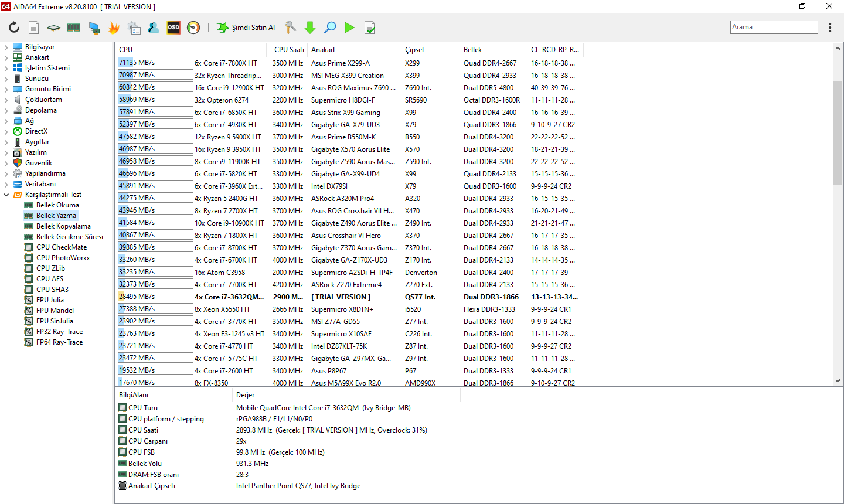Expand the Depolama tree node
The height and width of the screenshot is (504, 844).
[x=6, y=110]
